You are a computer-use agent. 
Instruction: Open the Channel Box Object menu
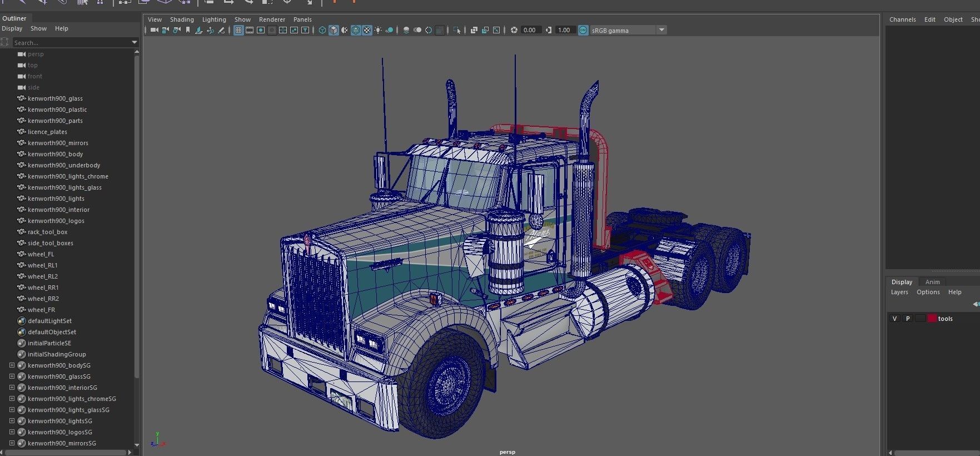pos(953,19)
